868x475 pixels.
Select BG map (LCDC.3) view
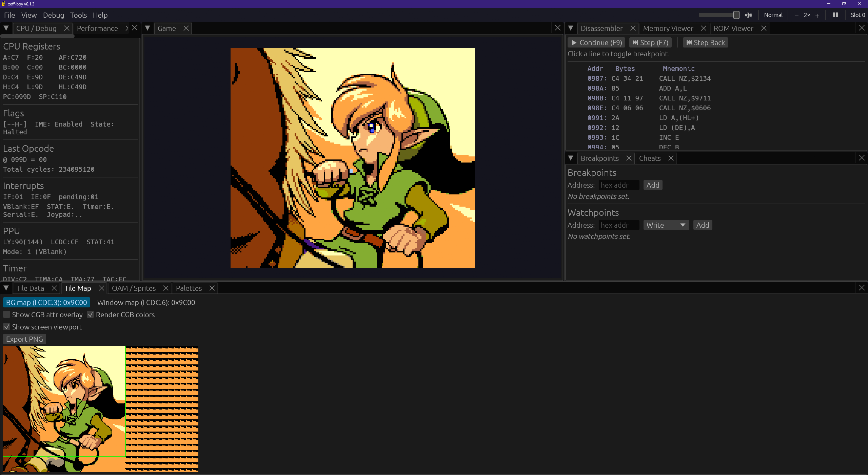(x=46, y=302)
